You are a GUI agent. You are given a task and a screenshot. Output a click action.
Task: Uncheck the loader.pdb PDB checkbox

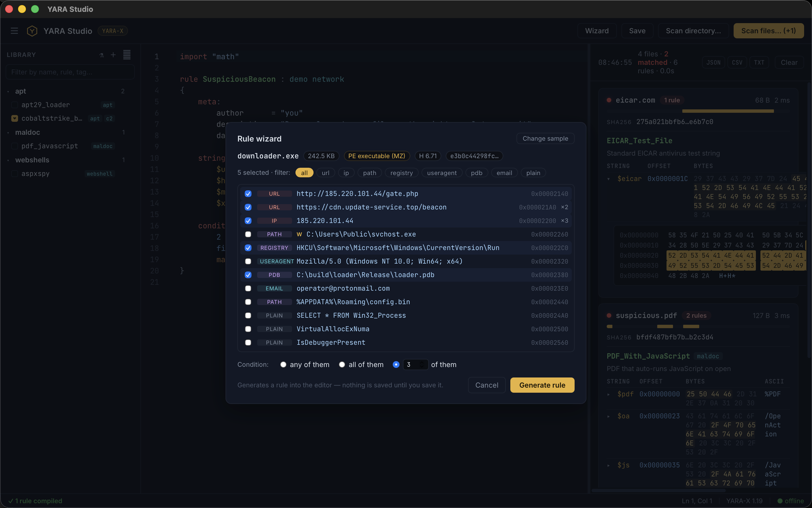pos(248,275)
